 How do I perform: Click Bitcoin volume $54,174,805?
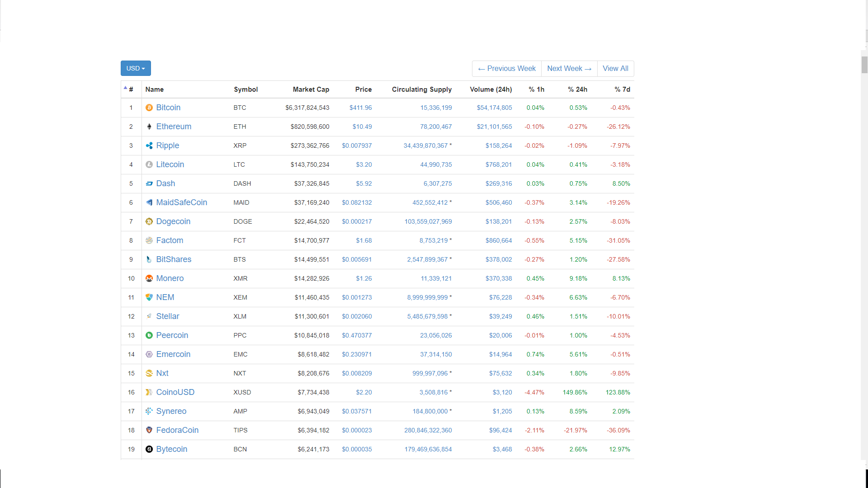[x=495, y=108]
